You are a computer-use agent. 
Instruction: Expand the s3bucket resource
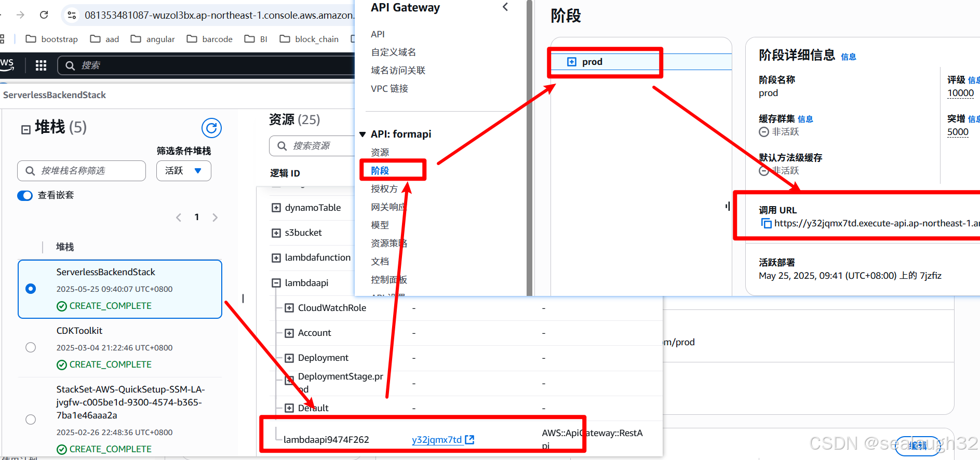(276, 233)
